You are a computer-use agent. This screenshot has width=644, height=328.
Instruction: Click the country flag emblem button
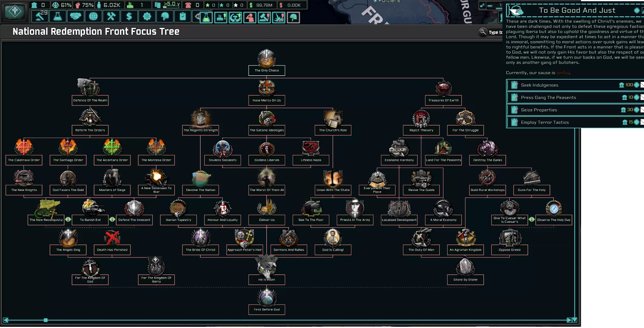(15, 12)
